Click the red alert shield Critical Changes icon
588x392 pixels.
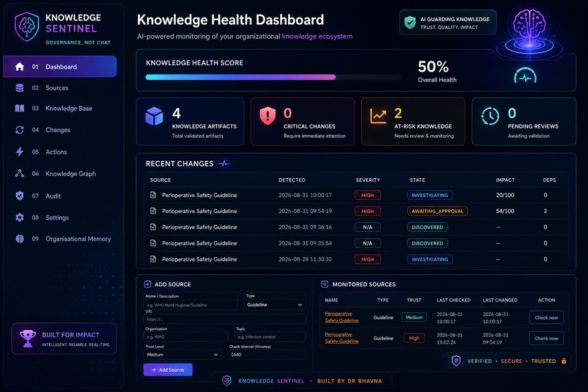268,115
